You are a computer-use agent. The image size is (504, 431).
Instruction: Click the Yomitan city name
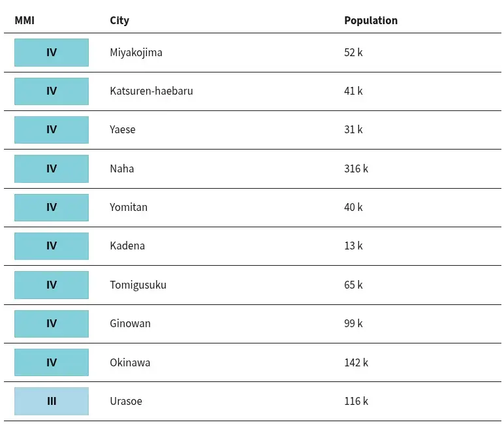point(129,207)
